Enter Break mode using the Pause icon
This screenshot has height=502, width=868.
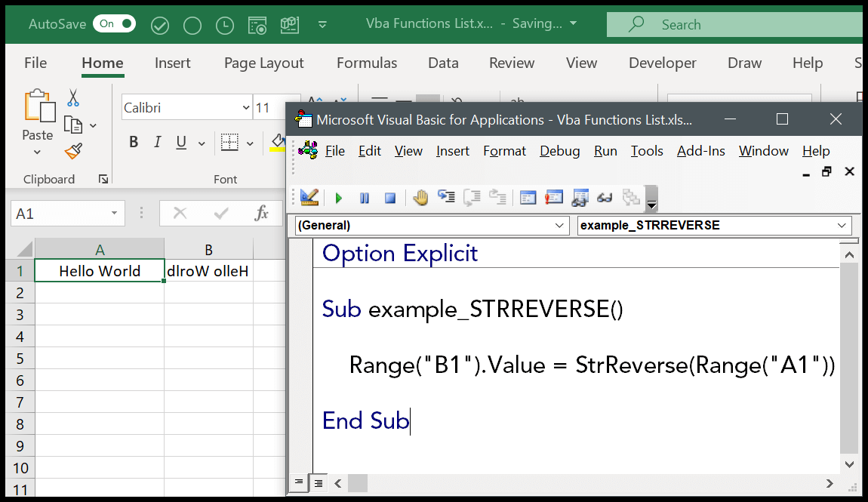(x=365, y=197)
